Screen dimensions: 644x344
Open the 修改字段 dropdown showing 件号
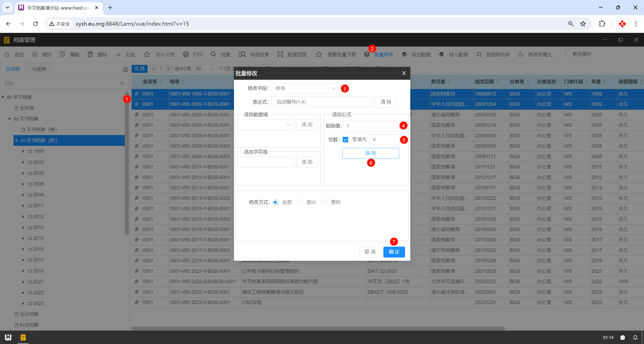pos(305,89)
